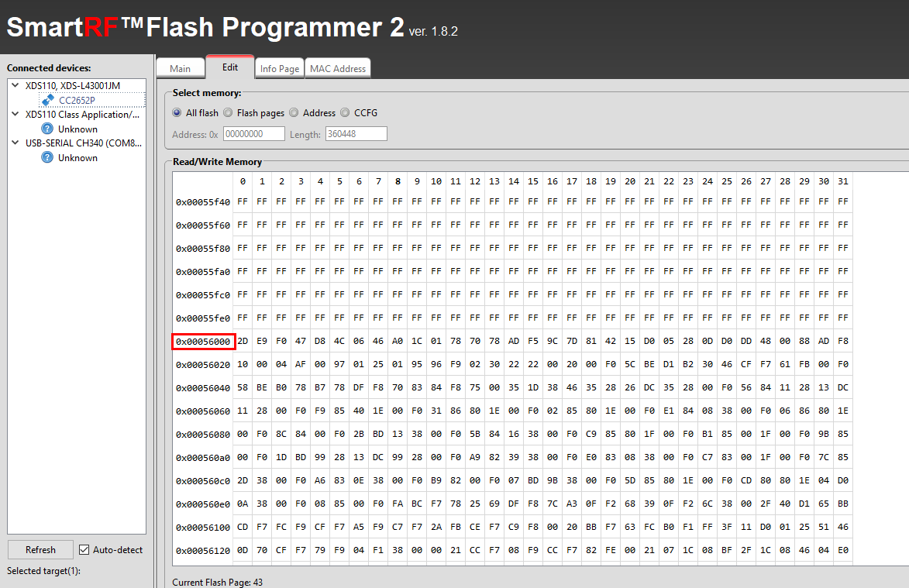Click the Unknown icon under XDS110 Class Application

47,129
